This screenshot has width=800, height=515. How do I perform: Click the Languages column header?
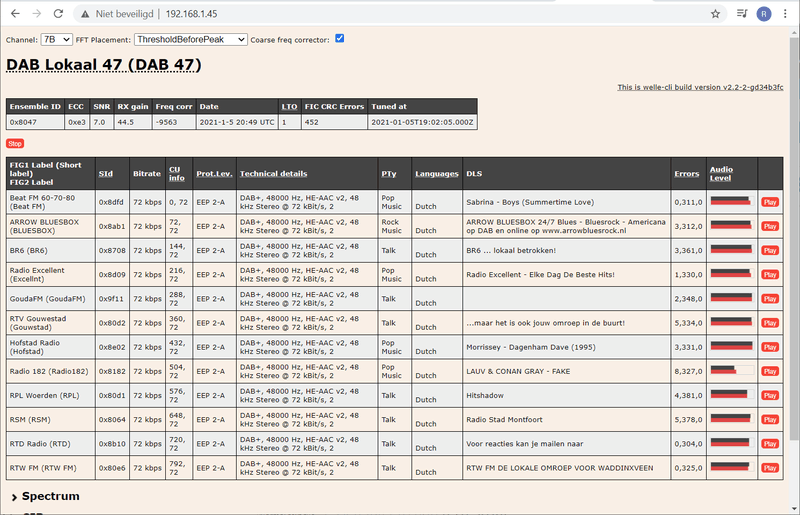(437, 174)
